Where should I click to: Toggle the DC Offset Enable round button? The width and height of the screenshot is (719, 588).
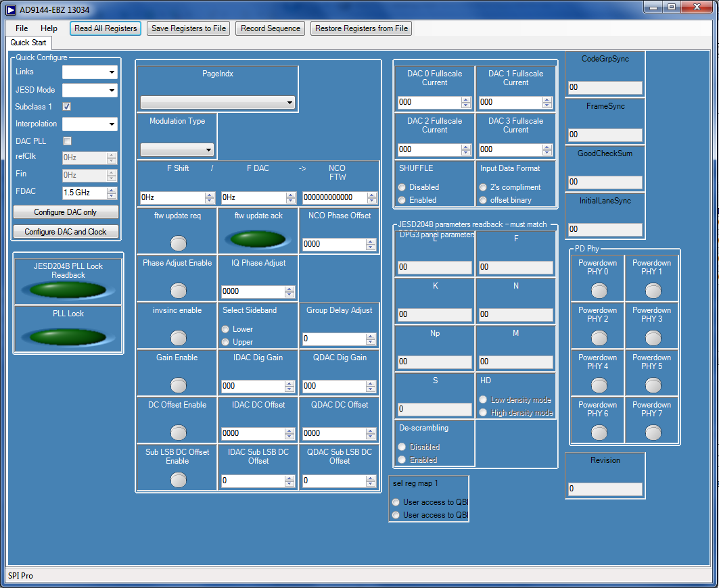(x=179, y=432)
